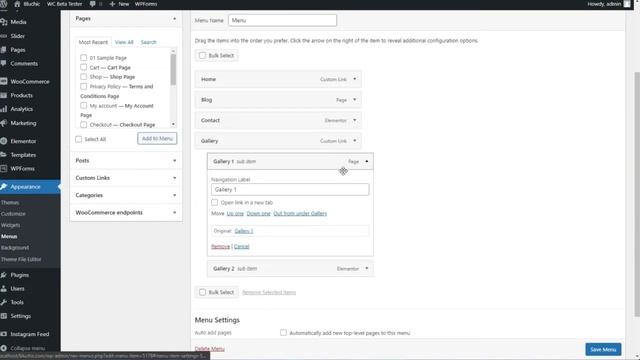Switch to the View All tab

(124, 42)
